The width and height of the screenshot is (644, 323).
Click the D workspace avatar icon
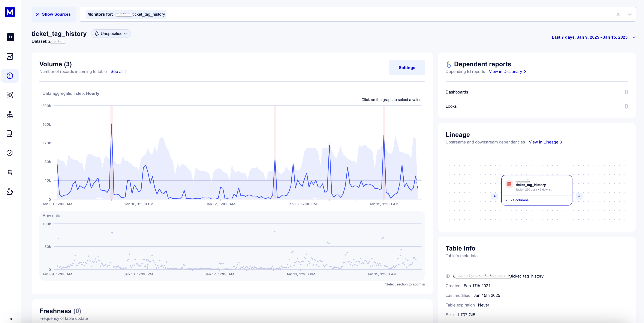[x=10, y=37]
